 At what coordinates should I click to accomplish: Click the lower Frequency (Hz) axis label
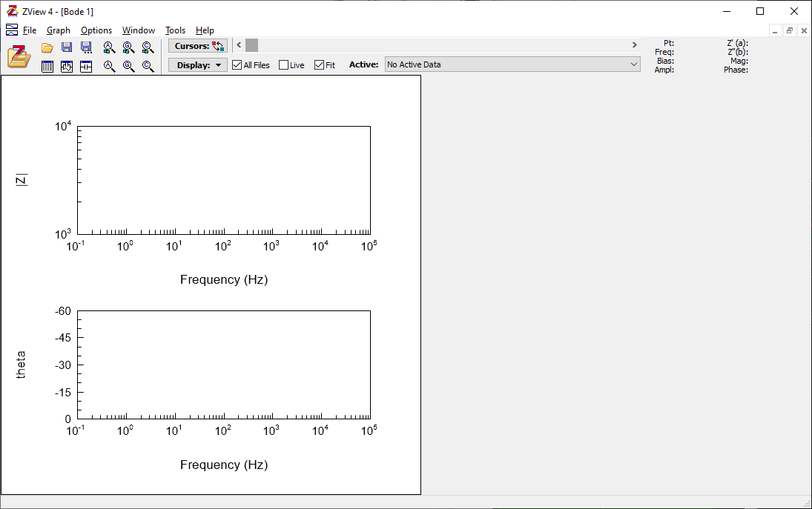point(224,465)
